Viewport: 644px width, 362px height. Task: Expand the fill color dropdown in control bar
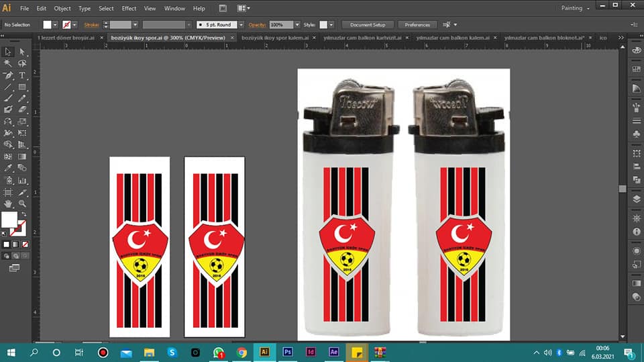(x=55, y=25)
